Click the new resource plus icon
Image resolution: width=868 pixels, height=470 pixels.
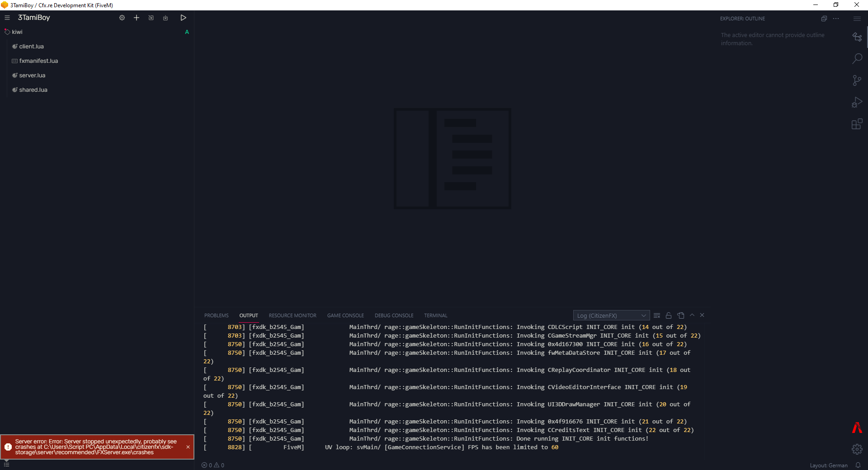point(137,18)
